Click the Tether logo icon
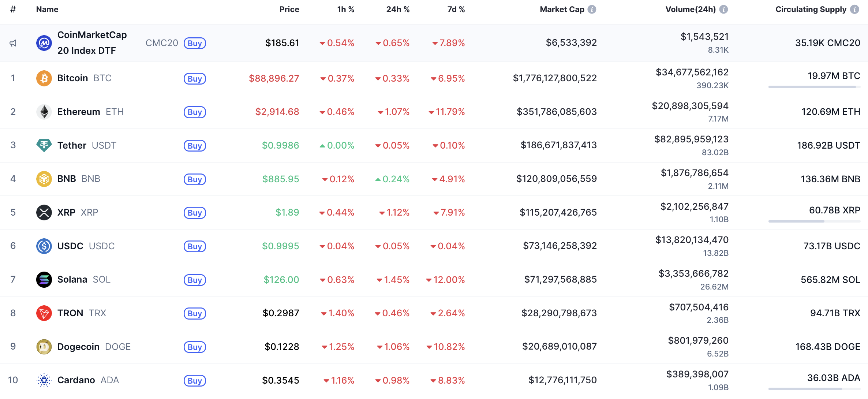 (44, 145)
